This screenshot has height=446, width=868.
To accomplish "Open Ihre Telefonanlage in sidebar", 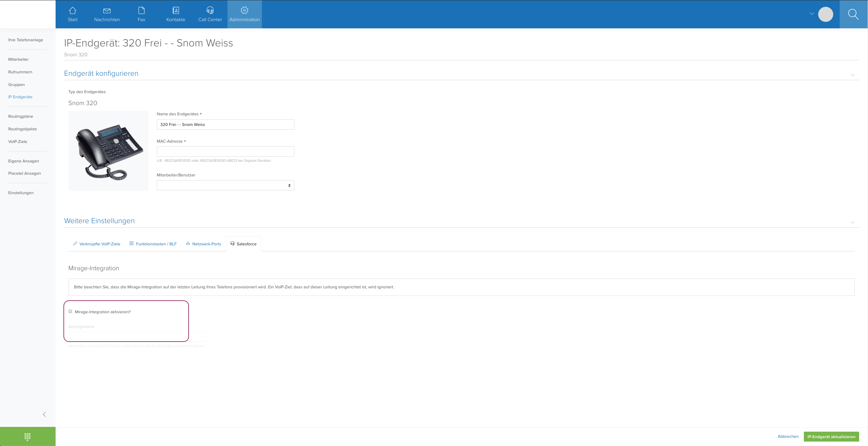I will pyautogui.click(x=26, y=40).
